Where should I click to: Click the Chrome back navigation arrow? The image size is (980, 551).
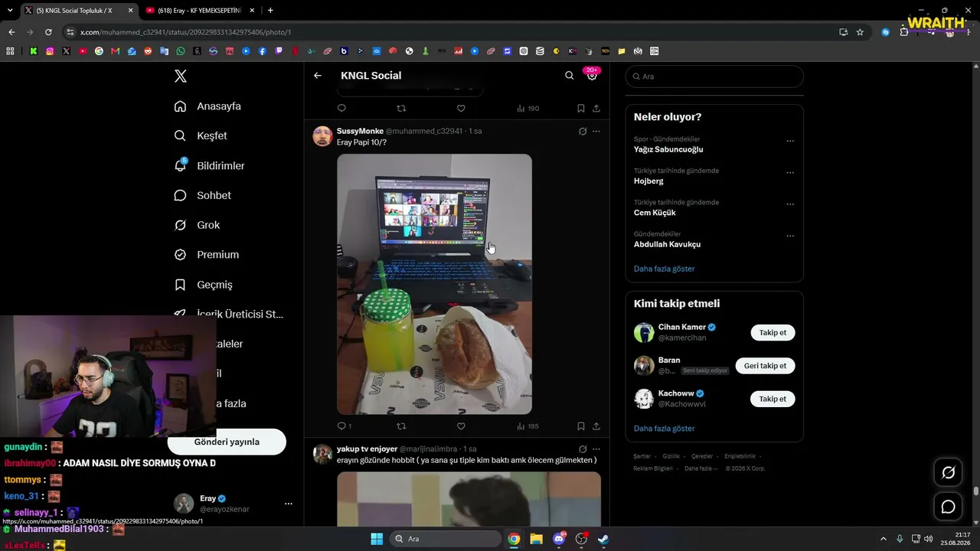point(11,32)
